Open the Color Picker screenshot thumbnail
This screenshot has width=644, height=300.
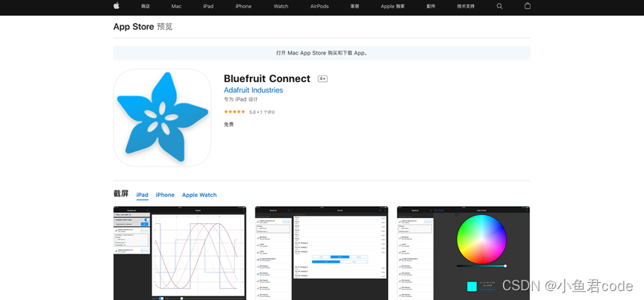pyautogui.click(x=463, y=253)
